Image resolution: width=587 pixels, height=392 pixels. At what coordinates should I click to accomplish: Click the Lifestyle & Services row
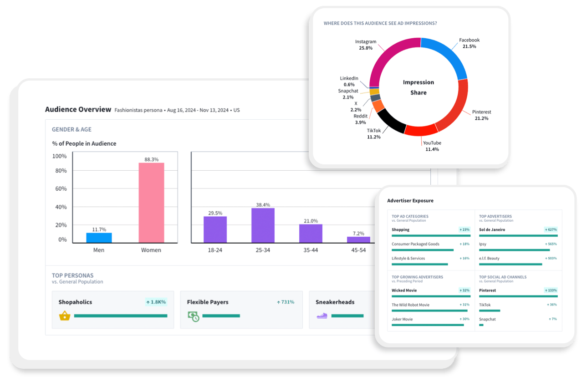pyautogui.click(x=431, y=261)
